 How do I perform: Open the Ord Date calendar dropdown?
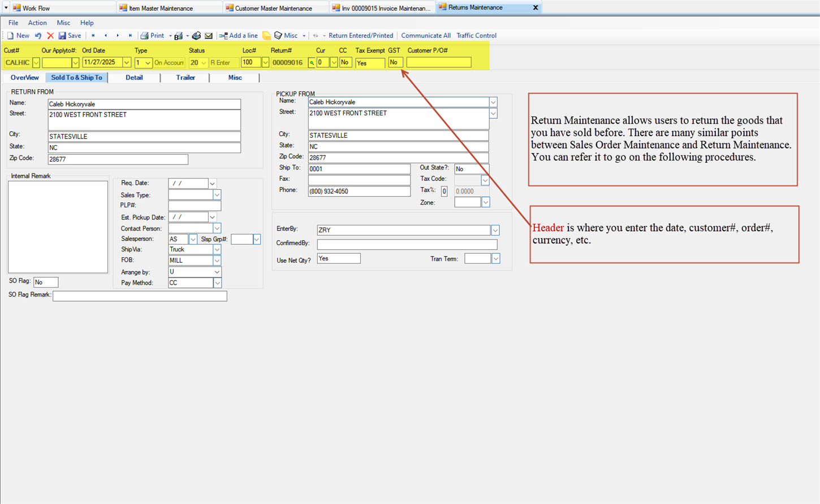[x=126, y=62]
